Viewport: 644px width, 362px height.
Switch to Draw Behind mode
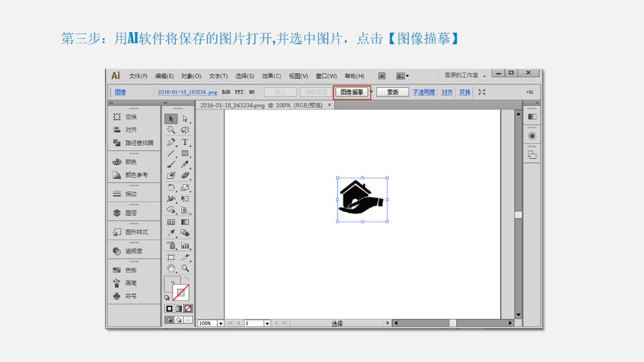click(179, 320)
